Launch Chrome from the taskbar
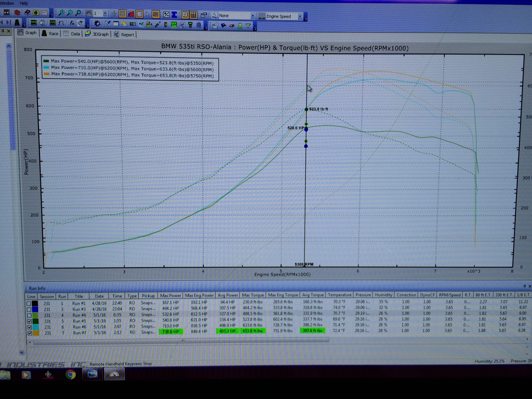The image size is (532, 399). tap(71, 375)
